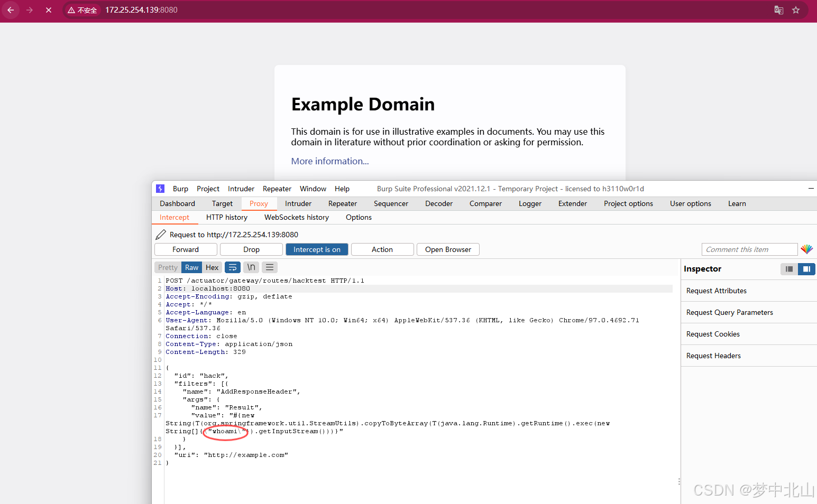Switch Inspector to the stacked layout icon
817x504 pixels.
click(789, 269)
